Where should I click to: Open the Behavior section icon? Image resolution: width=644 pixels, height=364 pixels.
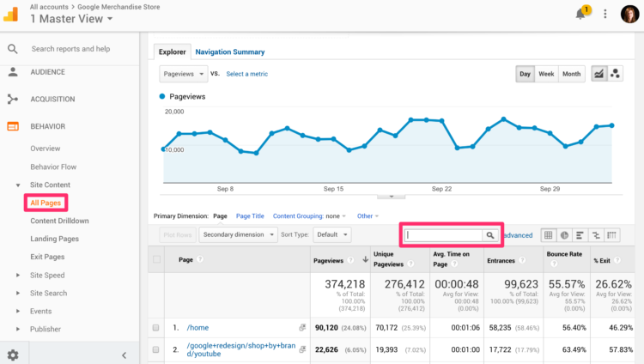13,126
